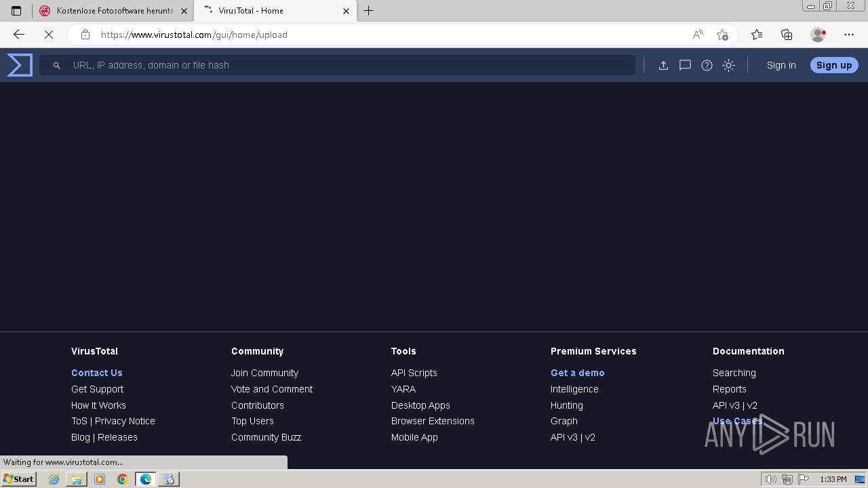Open the Searching documentation link
Image resolution: width=868 pixels, height=488 pixels.
[x=734, y=373]
